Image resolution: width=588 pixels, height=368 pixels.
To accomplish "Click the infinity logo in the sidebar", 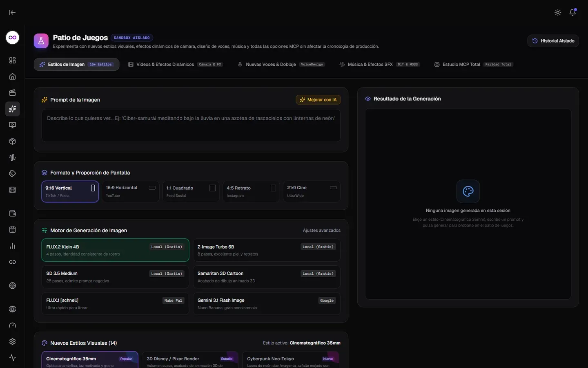I will 13,38.
